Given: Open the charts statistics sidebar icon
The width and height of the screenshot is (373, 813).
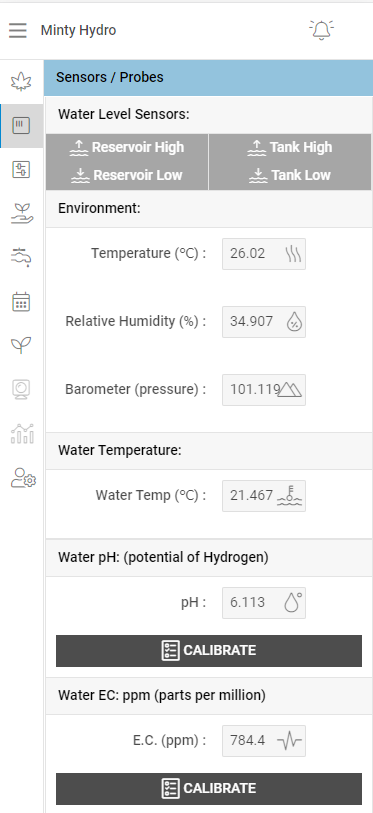Looking at the screenshot, I should 21,433.
